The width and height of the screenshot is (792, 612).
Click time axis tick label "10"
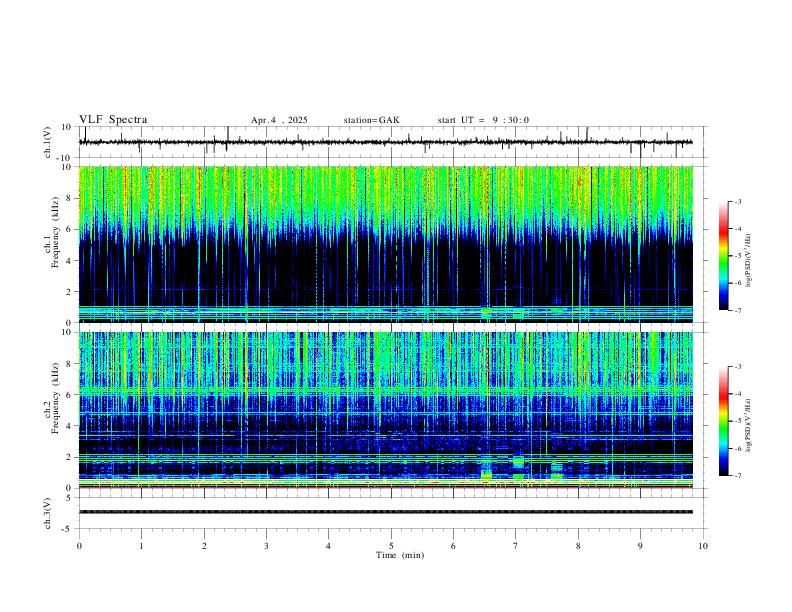pyautogui.click(x=703, y=546)
